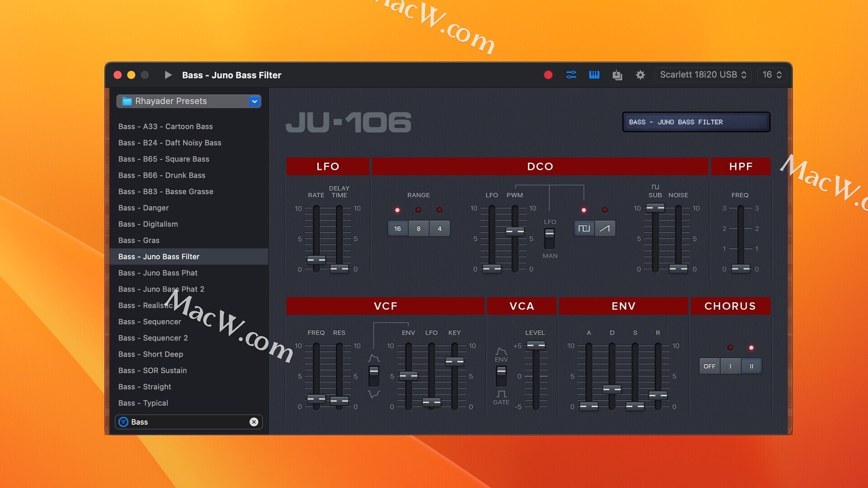Start playback with the play button
This screenshot has height=488, width=868.
click(168, 75)
